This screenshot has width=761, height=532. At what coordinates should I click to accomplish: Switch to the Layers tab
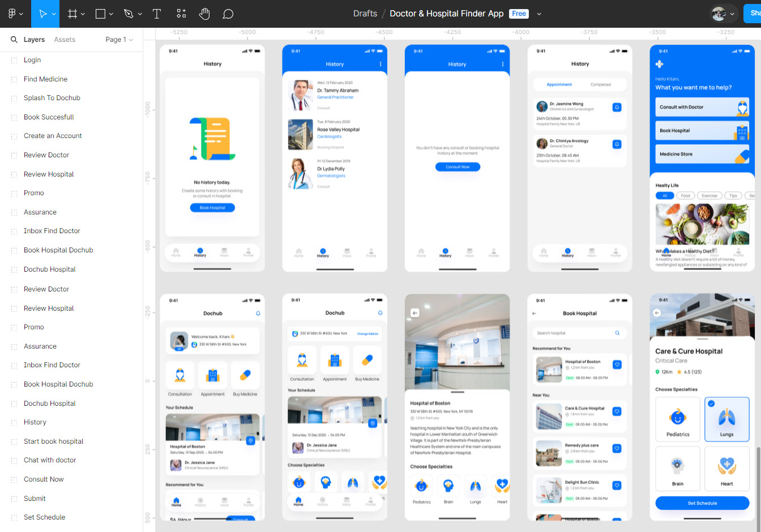(34, 40)
